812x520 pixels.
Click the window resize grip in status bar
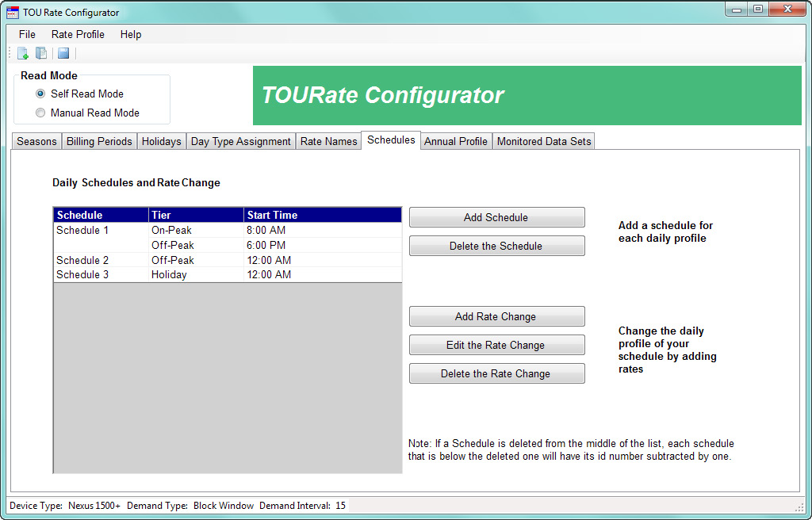pos(799,507)
